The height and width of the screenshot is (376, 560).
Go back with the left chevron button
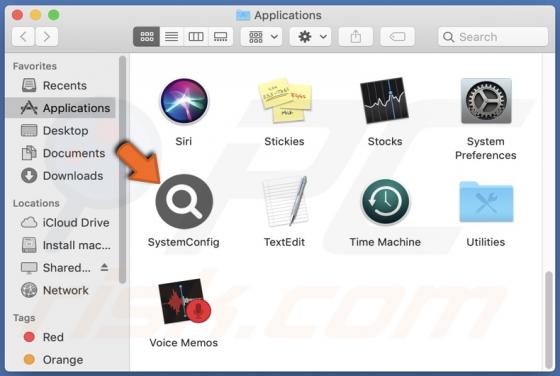click(23, 36)
